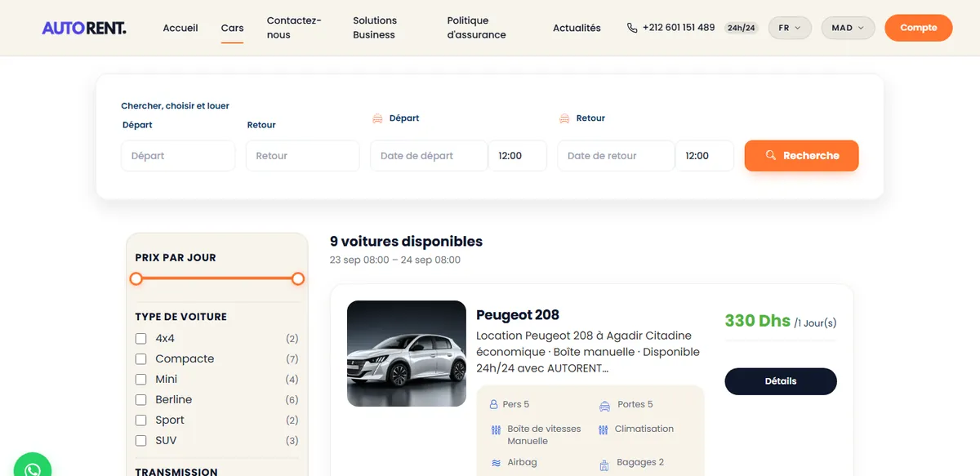
Task: Open the FR language dropdown
Action: tap(790, 28)
